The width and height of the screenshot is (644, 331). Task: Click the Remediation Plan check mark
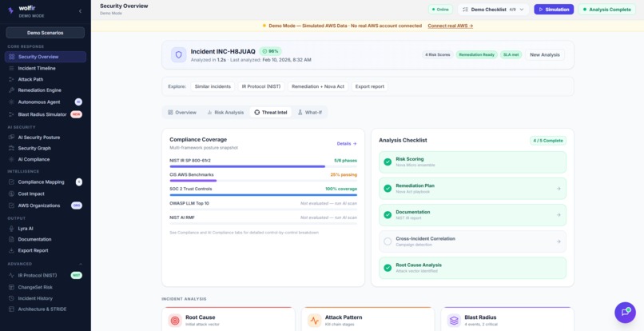388,189
